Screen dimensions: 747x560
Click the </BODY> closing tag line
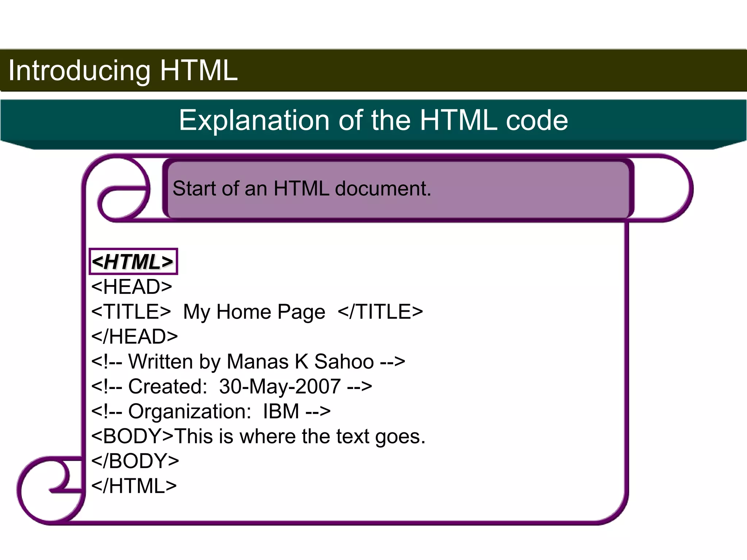coord(135,461)
